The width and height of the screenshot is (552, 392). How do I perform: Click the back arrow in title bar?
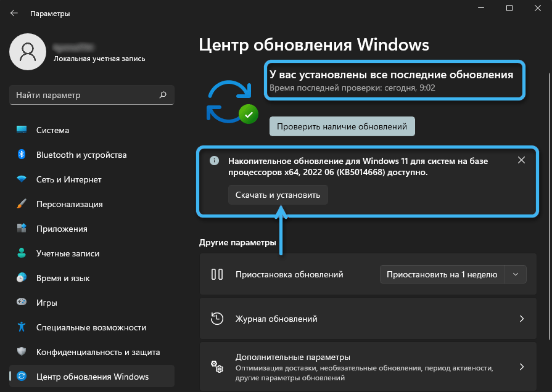[14, 13]
